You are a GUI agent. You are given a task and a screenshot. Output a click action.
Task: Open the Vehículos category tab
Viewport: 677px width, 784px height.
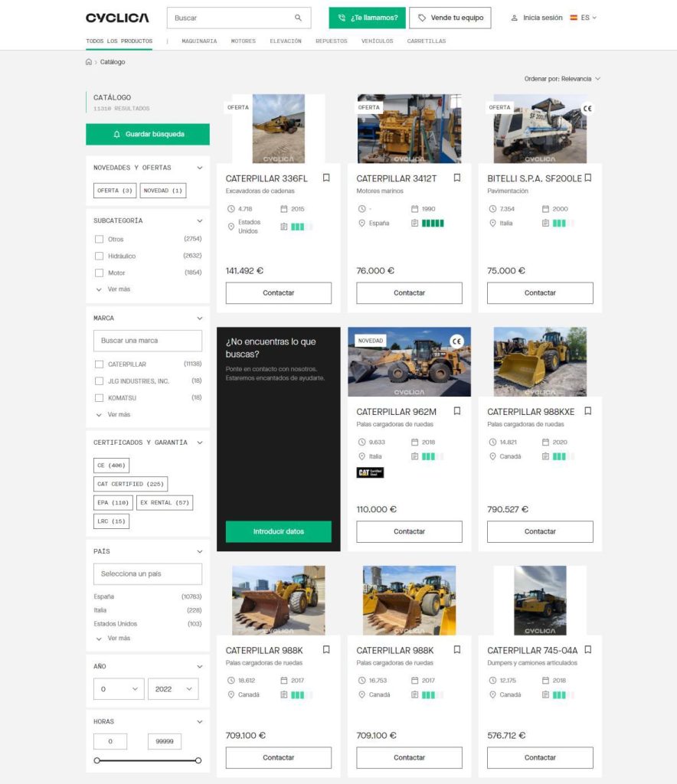coord(378,41)
